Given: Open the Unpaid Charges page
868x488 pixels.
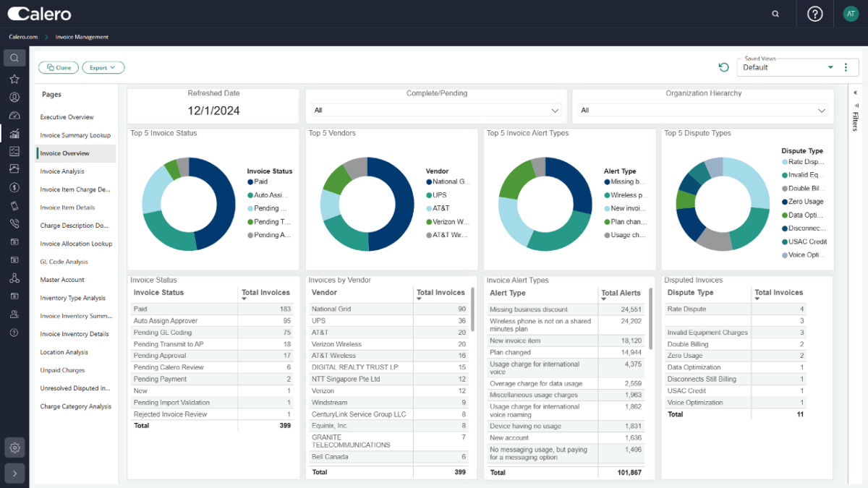Looking at the screenshot, I should coord(62,370).
